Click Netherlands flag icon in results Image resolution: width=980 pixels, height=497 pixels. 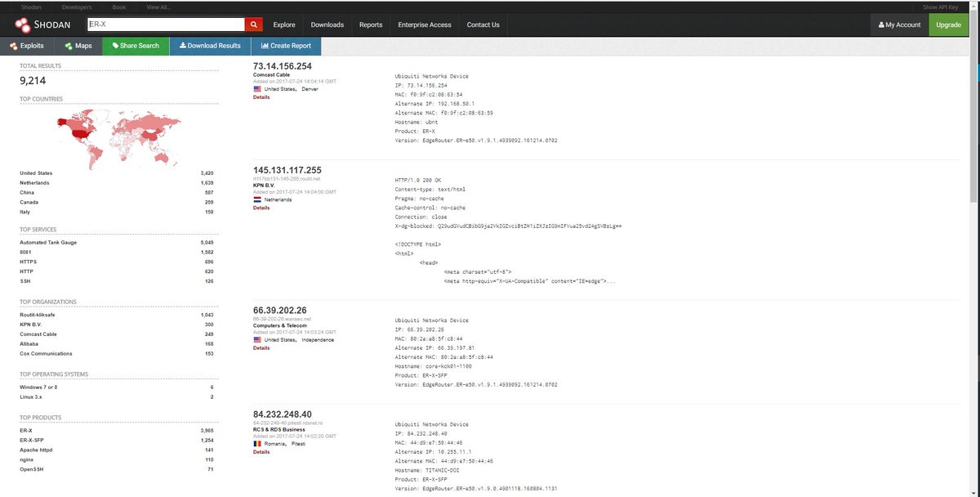(x=257, y=199)
